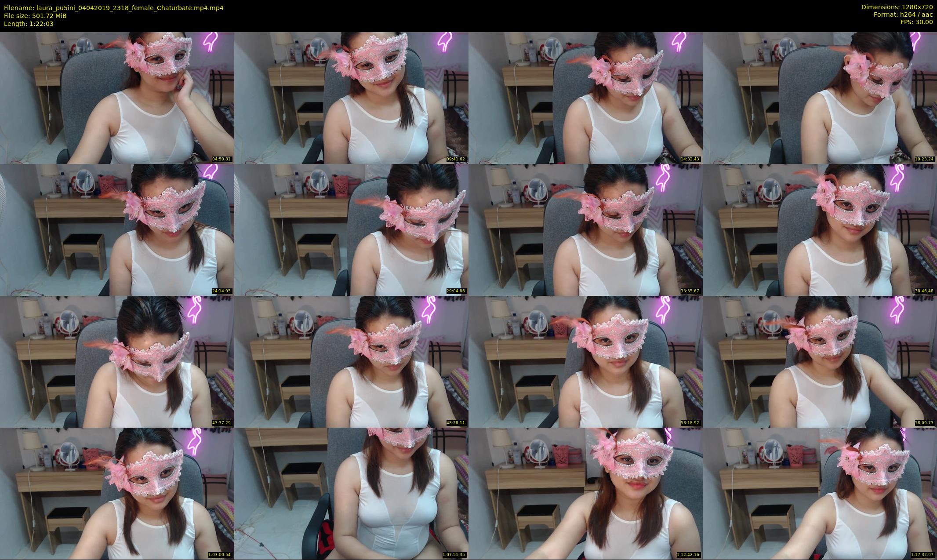Open the frame timestamped 1:12:42.16
Viewport: 937px width, 560px height.
tap(585, 494)
